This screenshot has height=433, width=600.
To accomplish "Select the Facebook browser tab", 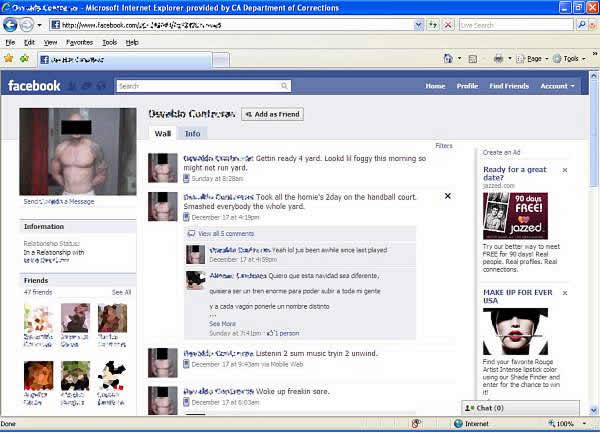I will (125, 60).
